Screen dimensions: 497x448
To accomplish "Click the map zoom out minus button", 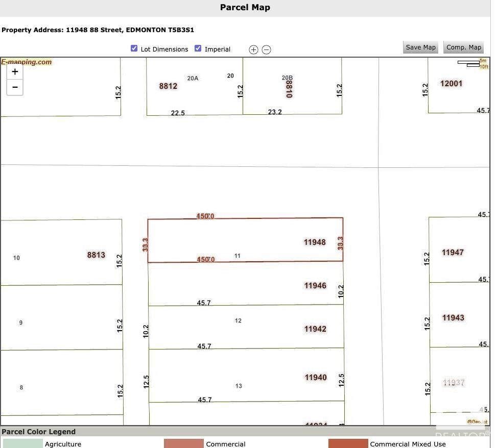I will [x=15, y=87].
